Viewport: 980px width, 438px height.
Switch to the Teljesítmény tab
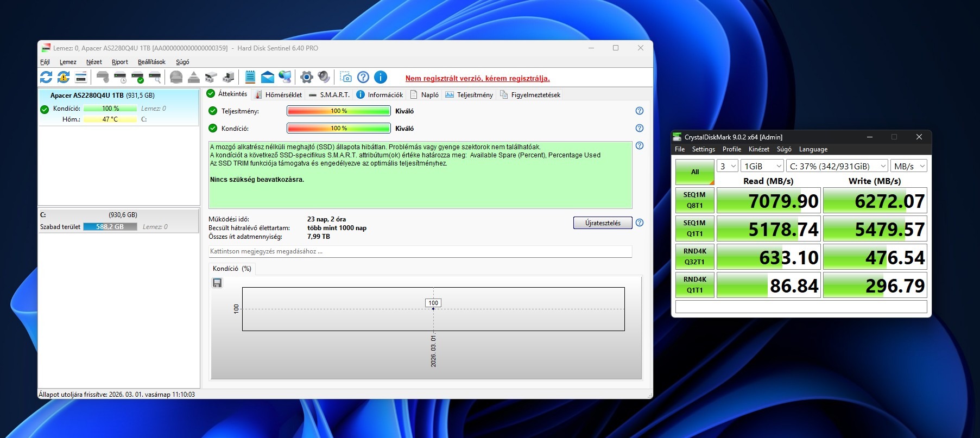pos(469,94)
